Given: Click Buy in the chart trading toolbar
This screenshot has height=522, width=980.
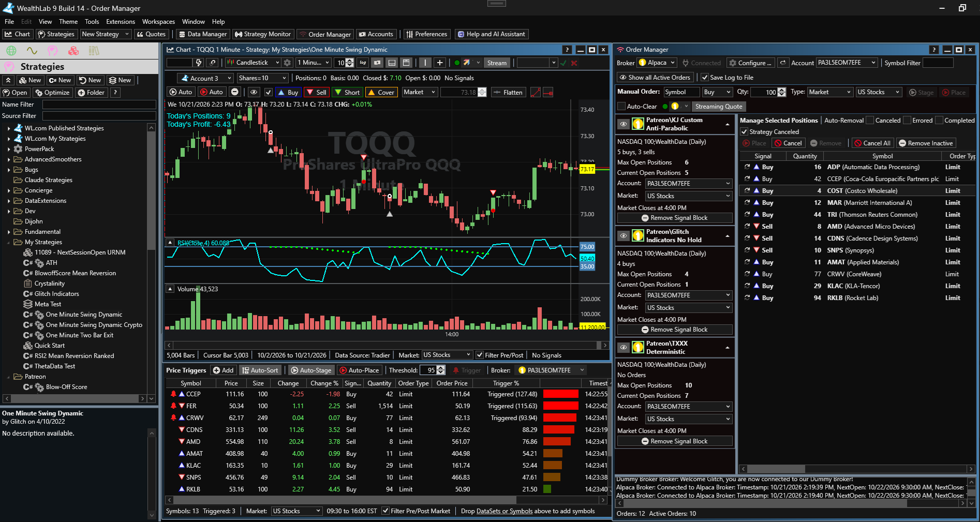Looking at the screenshot, I should 288,93.
